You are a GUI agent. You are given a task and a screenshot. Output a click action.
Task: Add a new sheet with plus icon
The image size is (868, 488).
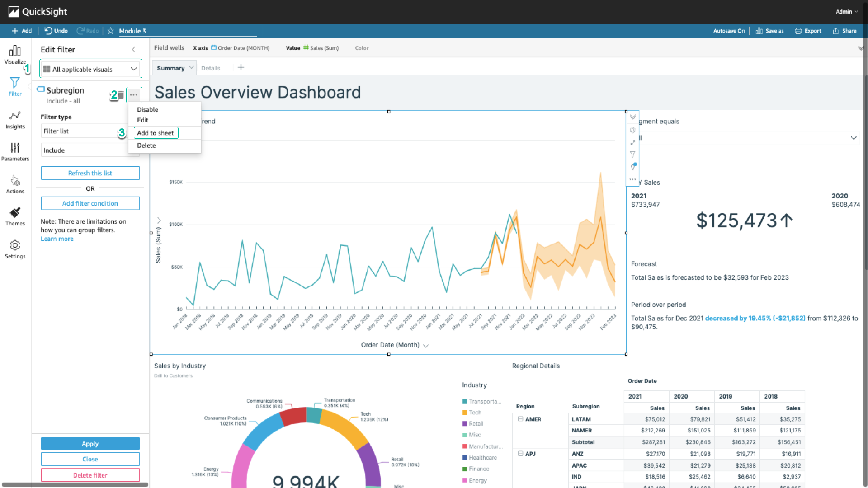[x=241, y=68]
